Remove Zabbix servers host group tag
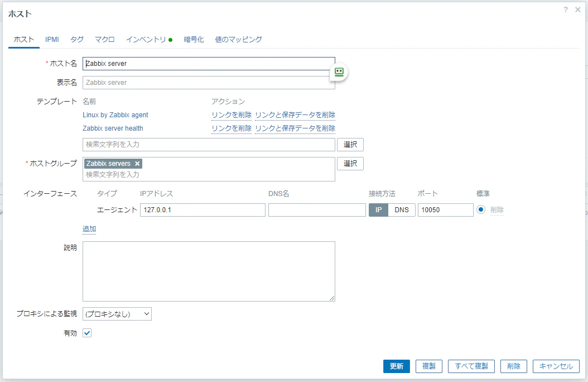 pos(137,164)
